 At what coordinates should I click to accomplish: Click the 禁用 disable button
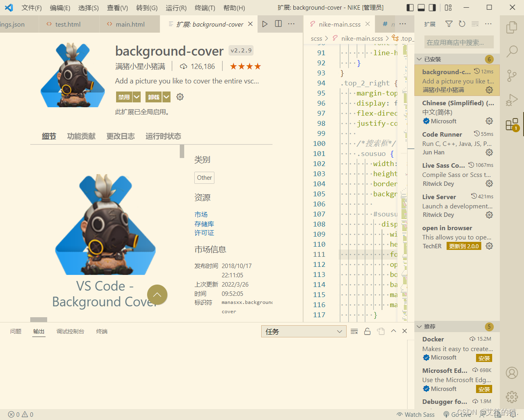[x=124, y=97]
